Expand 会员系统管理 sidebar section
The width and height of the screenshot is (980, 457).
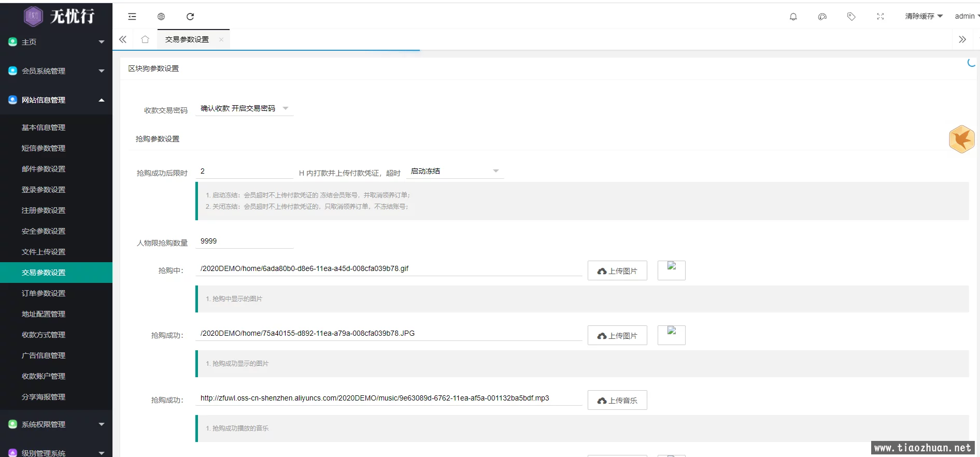[56, 71]
